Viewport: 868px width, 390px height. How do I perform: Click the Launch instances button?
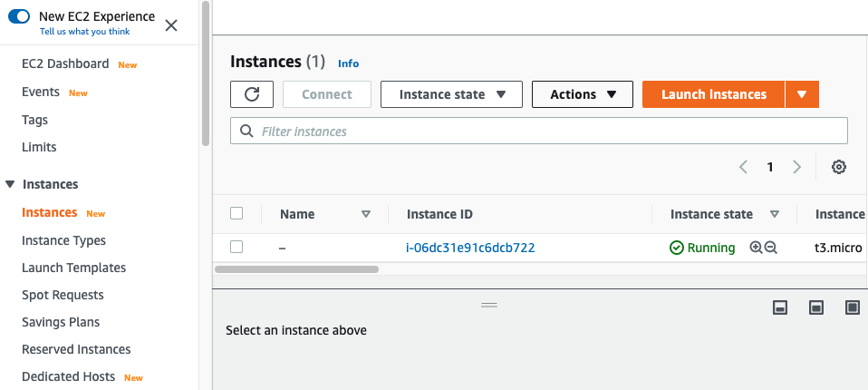[x=714, y=94]
